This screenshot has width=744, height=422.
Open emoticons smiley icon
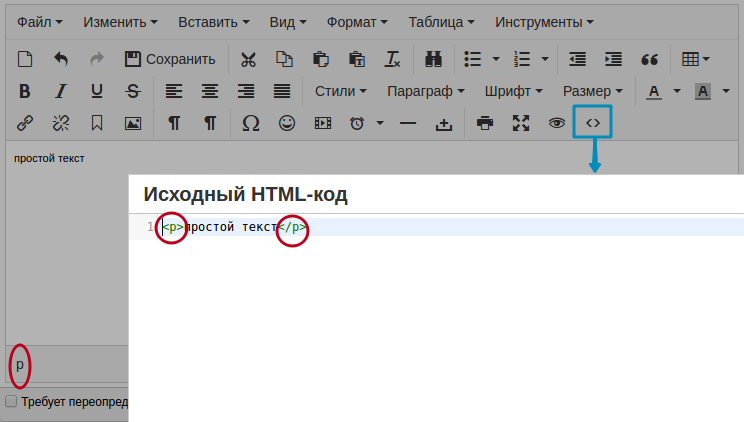click(287, 123)
